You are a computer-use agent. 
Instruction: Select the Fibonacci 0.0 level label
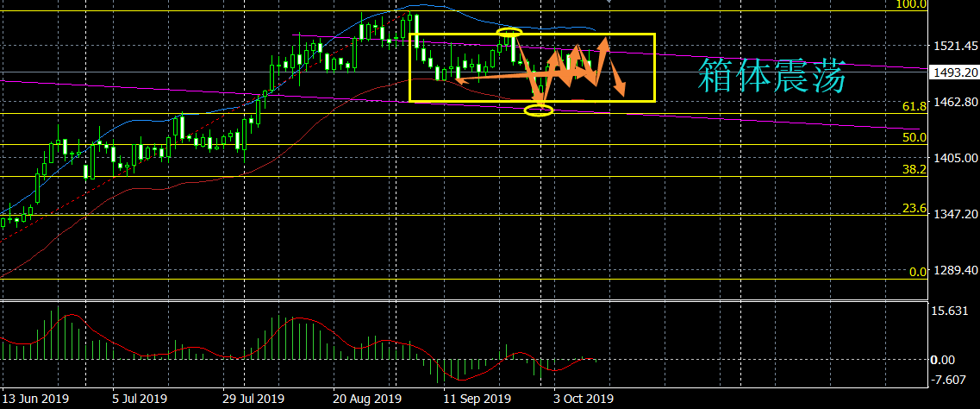(x=918, y=272)
